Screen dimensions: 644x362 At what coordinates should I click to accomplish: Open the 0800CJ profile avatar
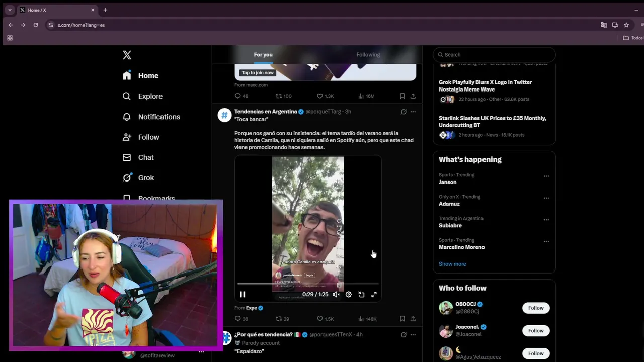coord(446,308)
